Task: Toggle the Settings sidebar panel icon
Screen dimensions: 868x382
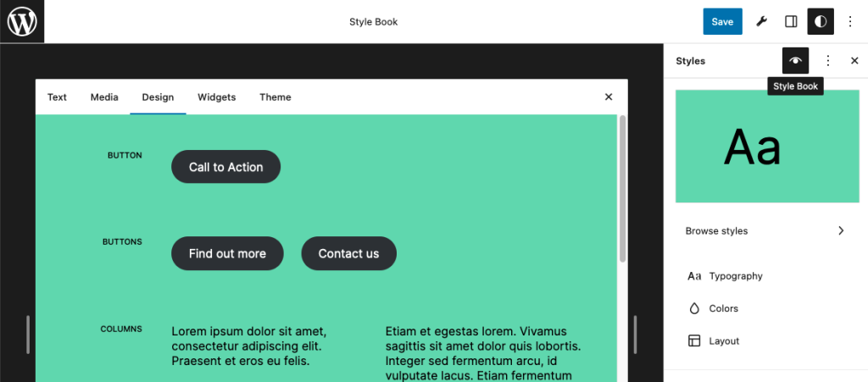Action: pos(791,21)
